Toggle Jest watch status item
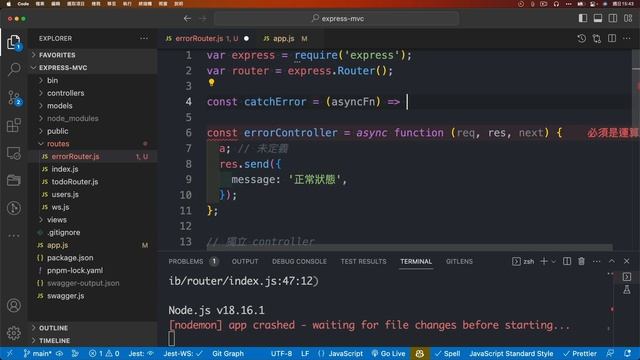The width and height of the screenshot is (640, 360). (141, 353)
